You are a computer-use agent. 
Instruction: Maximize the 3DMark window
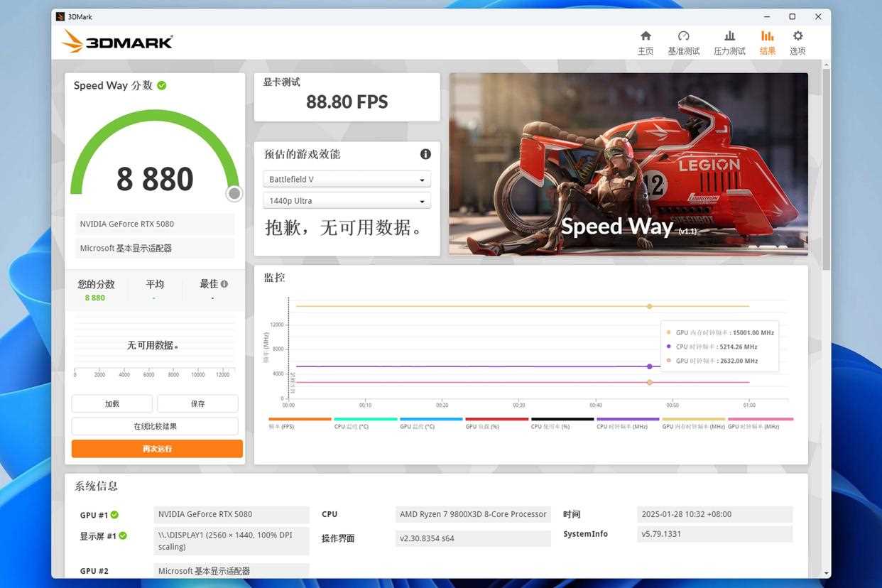[793, 16]
